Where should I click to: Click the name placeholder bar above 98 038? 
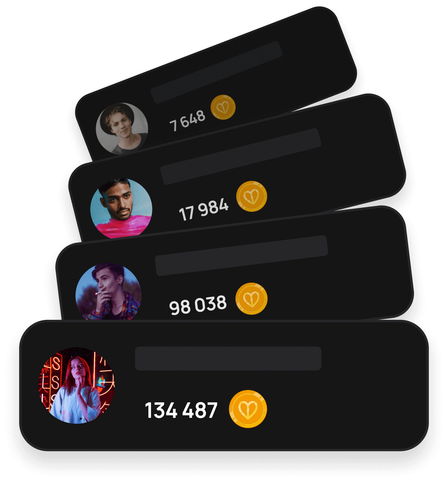[241, 255]
